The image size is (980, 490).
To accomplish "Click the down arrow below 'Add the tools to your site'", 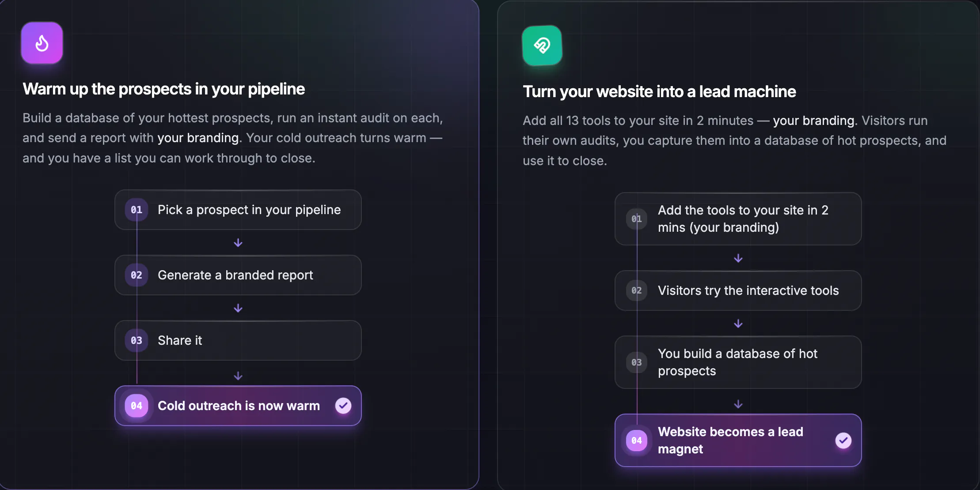I will [738, 258].
